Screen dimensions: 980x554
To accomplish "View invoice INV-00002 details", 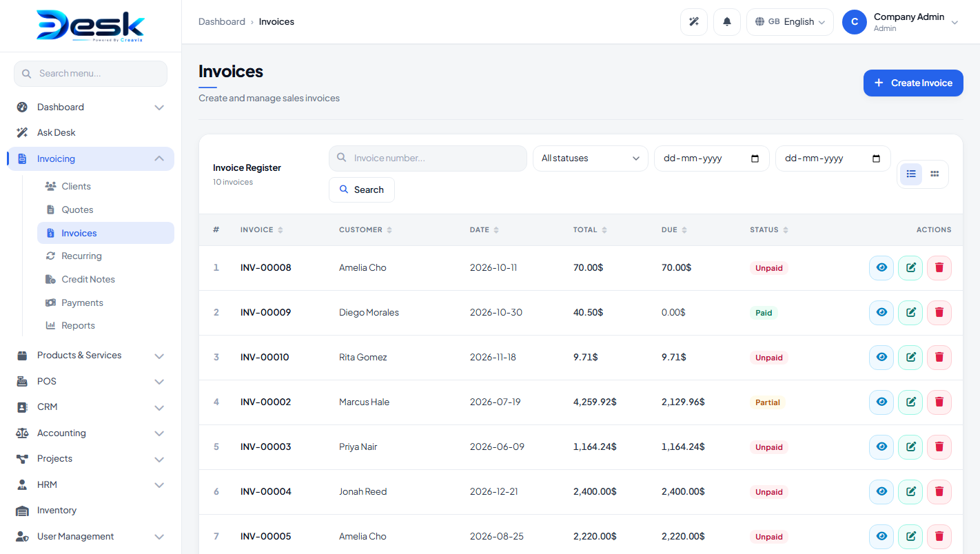I will click(881, 402).
